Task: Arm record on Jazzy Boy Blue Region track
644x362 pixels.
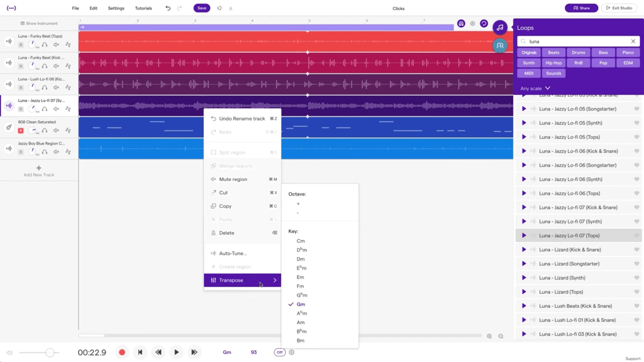Action: click(x=21, y=152)
